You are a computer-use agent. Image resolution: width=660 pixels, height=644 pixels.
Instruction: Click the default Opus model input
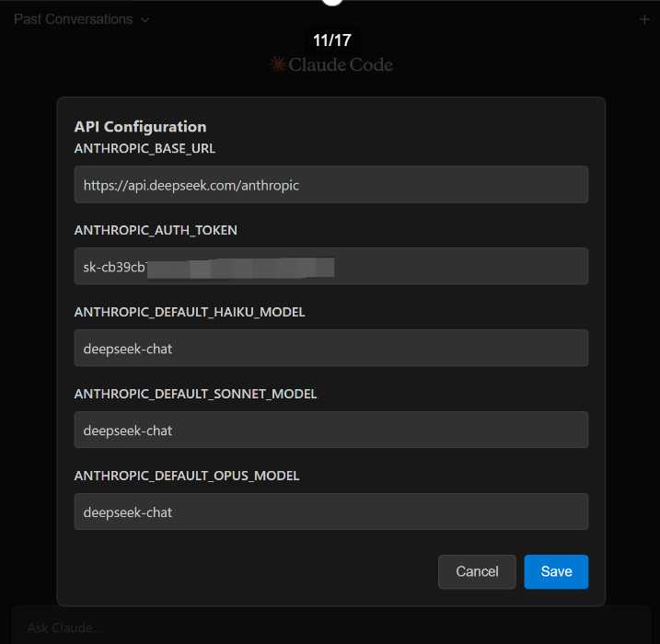[x=330, y=512]
